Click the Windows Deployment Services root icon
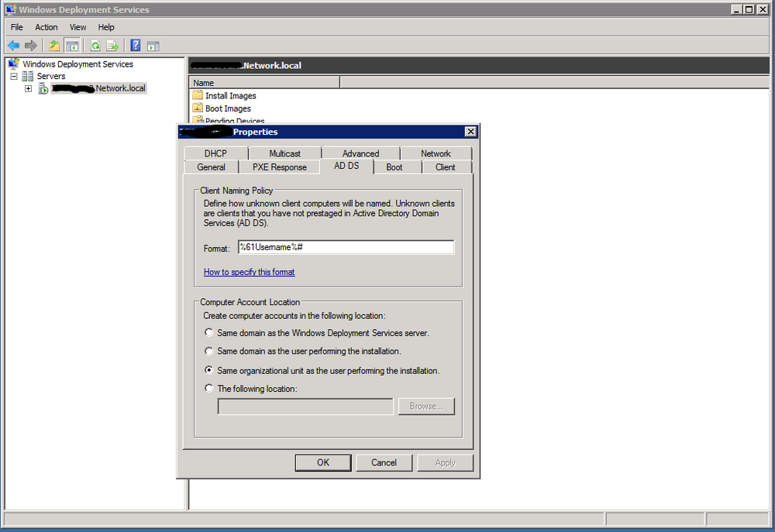This screenshot has width=775, height=532. [13, 63]
